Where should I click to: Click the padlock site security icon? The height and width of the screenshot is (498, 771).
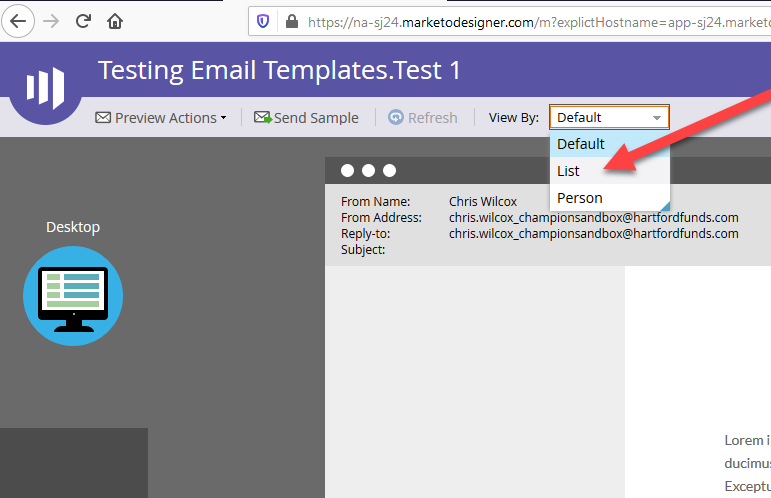[291, 20]
